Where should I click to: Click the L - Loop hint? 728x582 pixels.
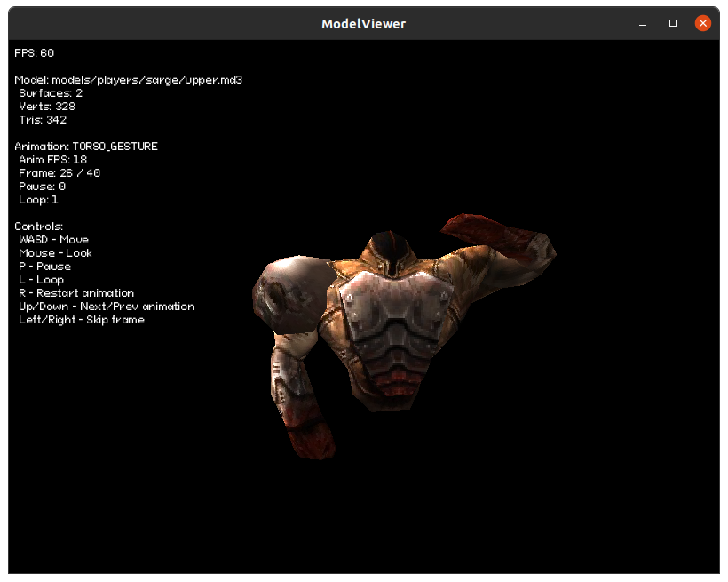tap(42, 280)
